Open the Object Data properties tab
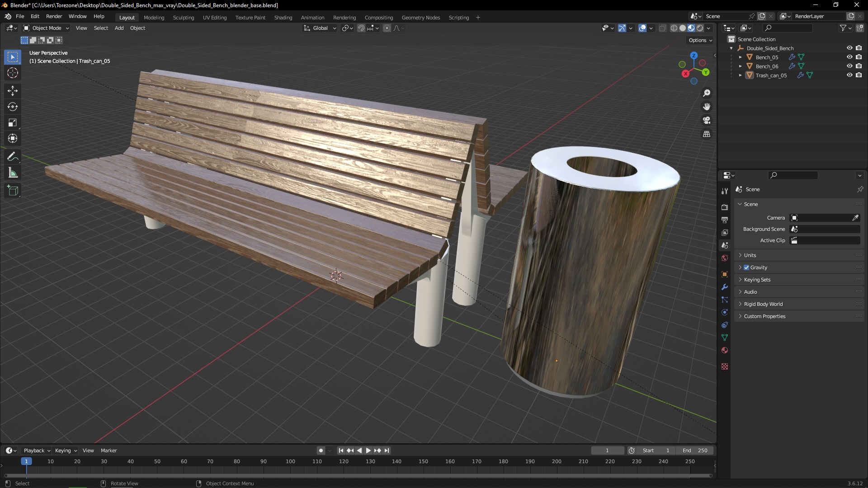Image resolution: width=868 pixels, height=488 pixels. tap(725, 338)
